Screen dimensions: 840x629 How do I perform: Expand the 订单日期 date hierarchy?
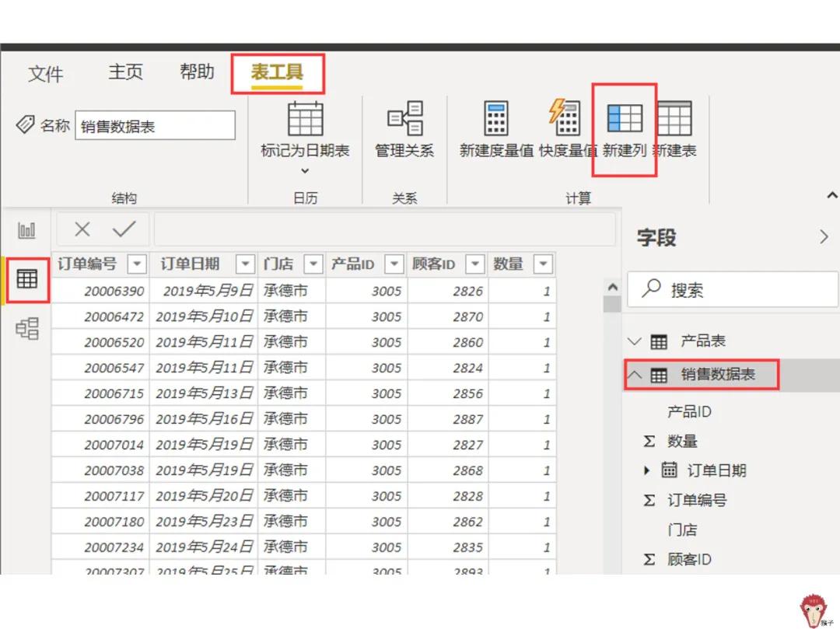coord(648,470)
